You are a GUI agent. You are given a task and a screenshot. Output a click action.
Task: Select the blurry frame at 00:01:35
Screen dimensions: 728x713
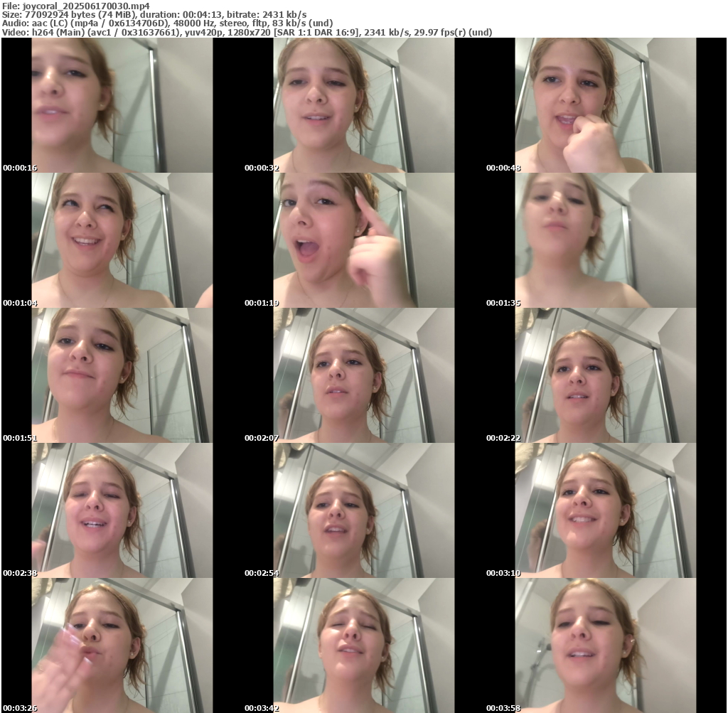point(605,240)
